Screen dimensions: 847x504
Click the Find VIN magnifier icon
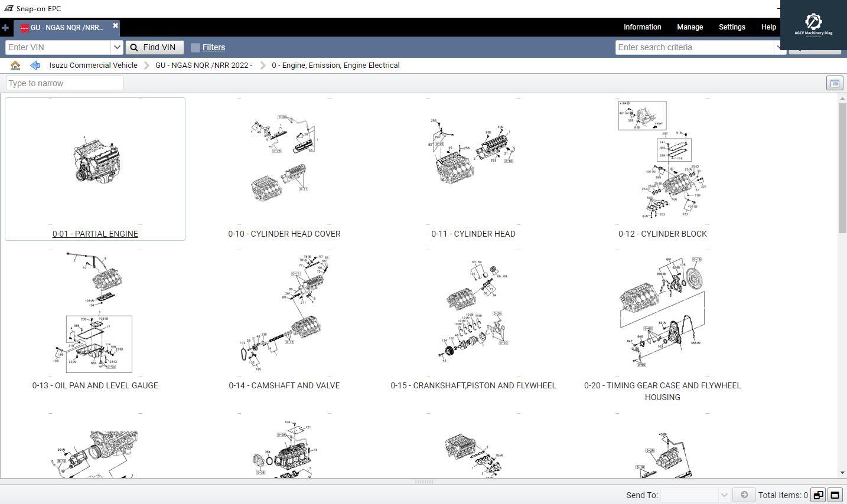pyautogui.click(x=133, y=47)
